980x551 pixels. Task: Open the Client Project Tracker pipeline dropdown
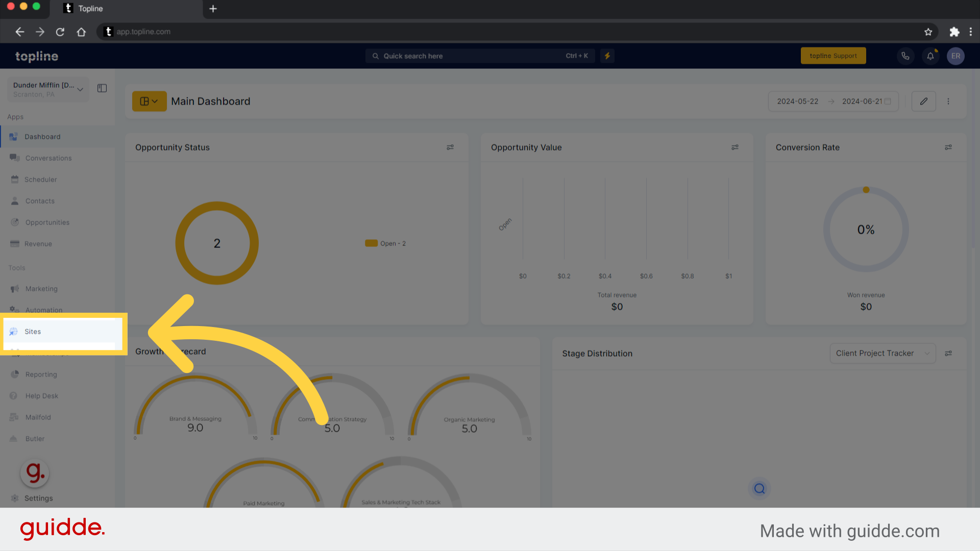(883, 353)
